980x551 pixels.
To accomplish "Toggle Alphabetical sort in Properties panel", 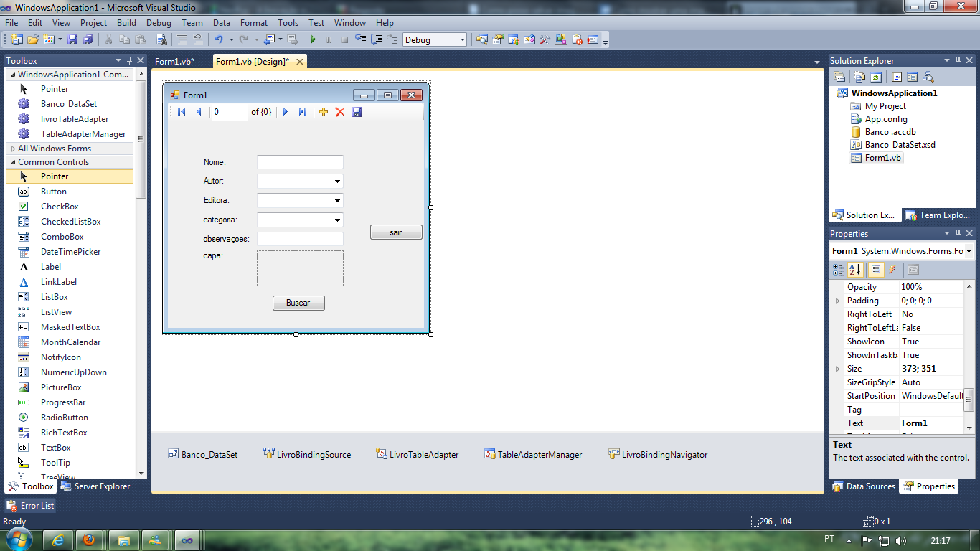I will pyautogui.click(x=855, y=270).
